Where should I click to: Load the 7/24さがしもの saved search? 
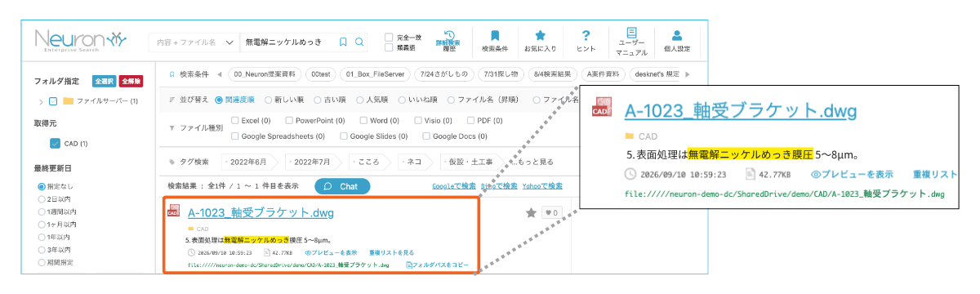tap(444, 74)
